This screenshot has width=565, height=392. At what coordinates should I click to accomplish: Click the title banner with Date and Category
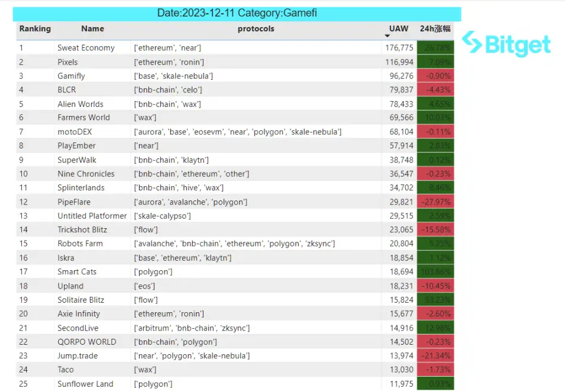pyautogui.click(x=237, y=14)
